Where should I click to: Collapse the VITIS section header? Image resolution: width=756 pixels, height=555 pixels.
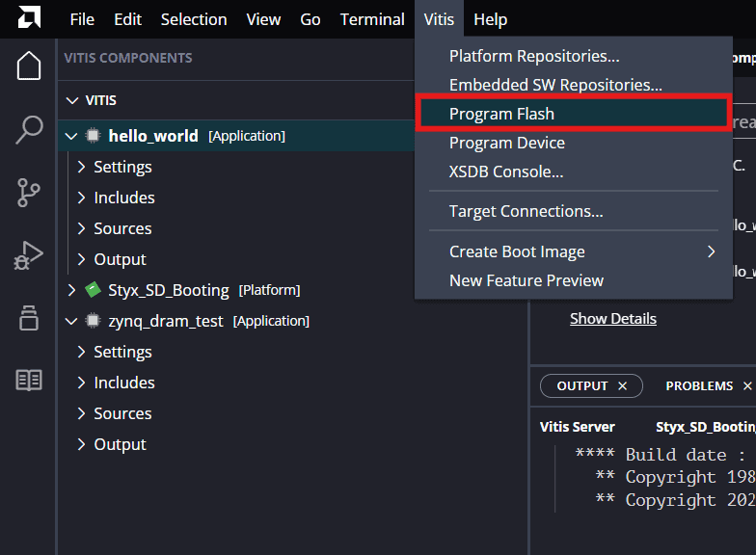(71, 100)
